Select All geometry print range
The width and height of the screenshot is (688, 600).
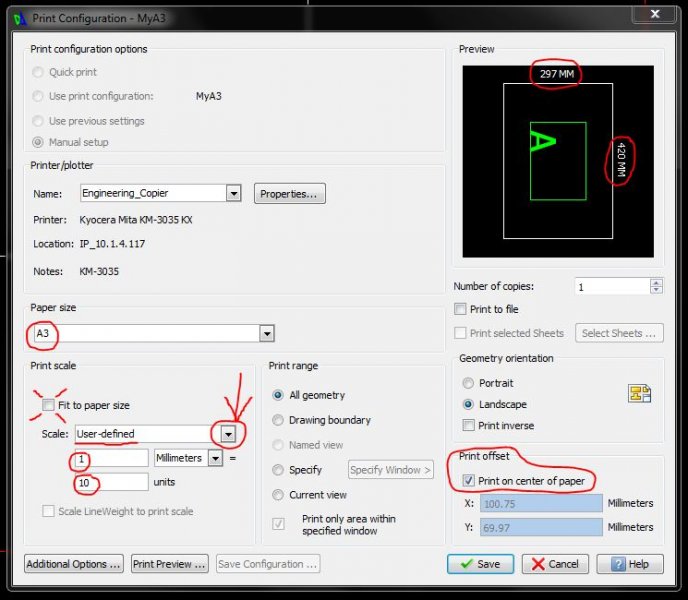pyautogui.click(x=278, y=395)
